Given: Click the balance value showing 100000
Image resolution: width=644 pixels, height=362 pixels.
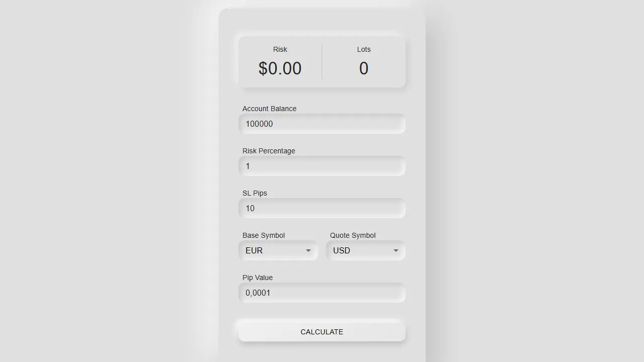Looking at the screenshot, I should point(259,124).
